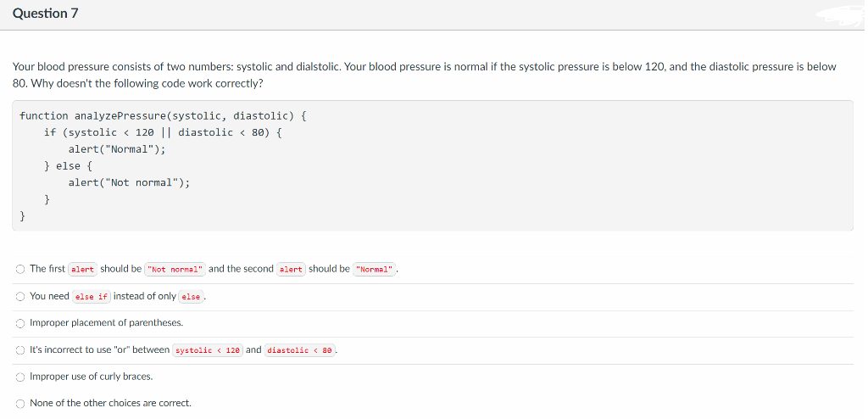Select the swapped alerts answer radio button

pyautogui.click(x=19, y=269)
